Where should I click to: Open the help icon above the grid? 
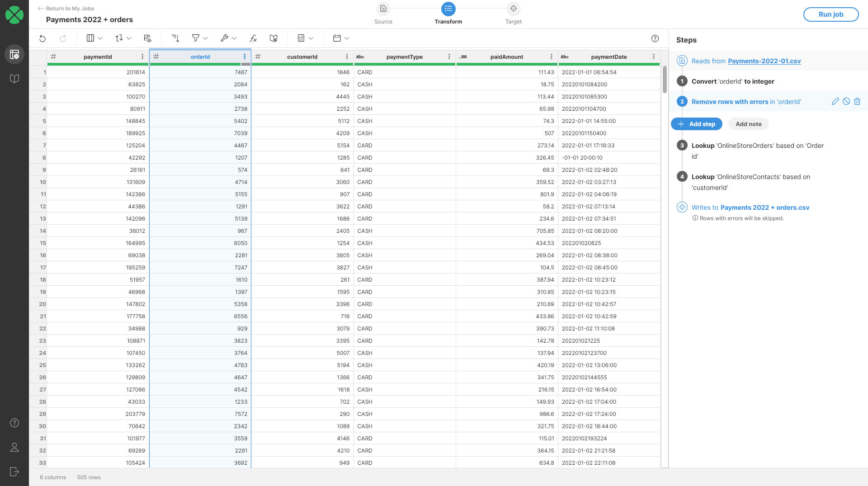pos(655,38)
